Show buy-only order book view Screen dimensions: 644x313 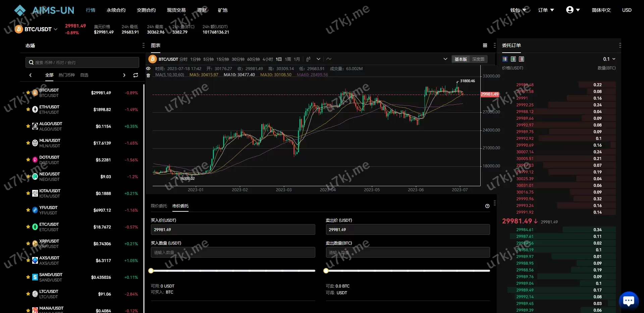pos(513,59)
